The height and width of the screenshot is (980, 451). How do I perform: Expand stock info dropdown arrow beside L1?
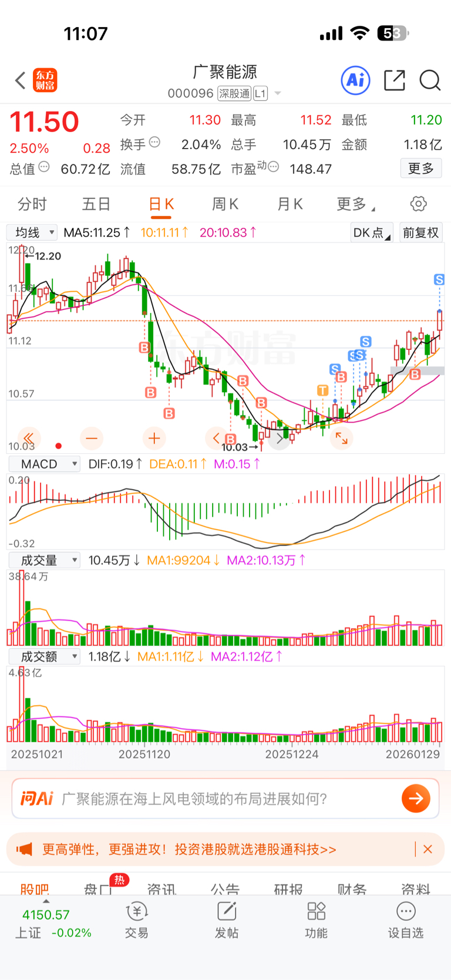point(278,93)
